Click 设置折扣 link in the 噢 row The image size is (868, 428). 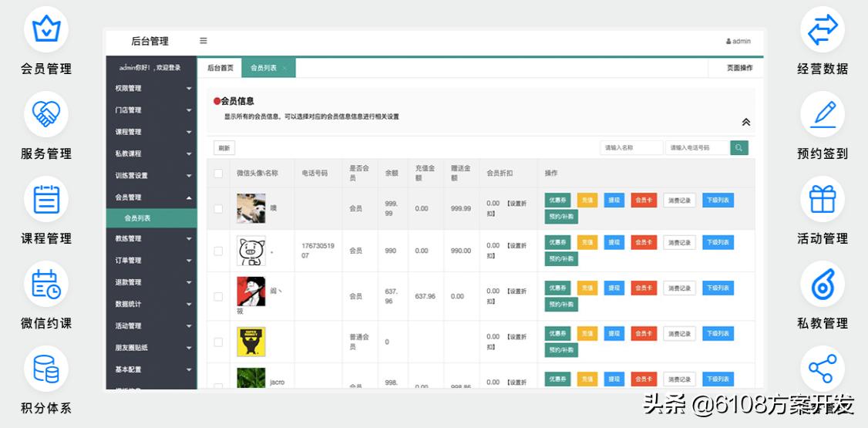pos(508,208)
